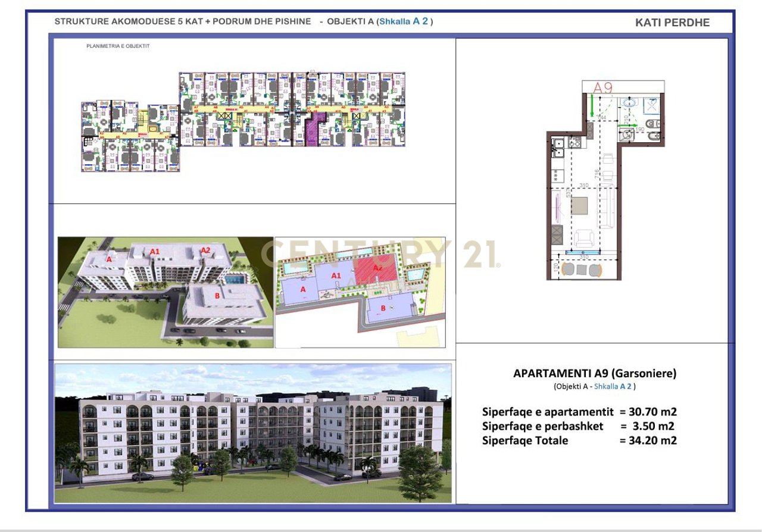Screen dimensions: 762x532
Task: Click the building B roof in the aerial render
Action: point(223,300)
